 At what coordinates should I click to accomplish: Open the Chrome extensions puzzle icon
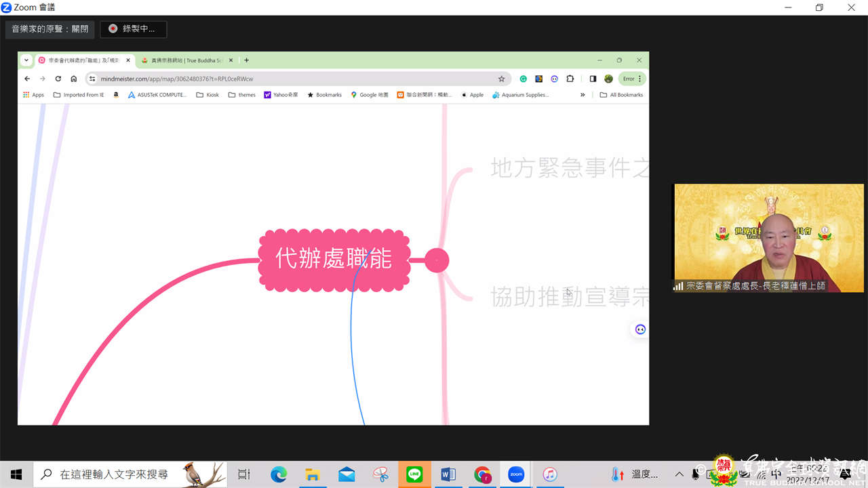570,79
